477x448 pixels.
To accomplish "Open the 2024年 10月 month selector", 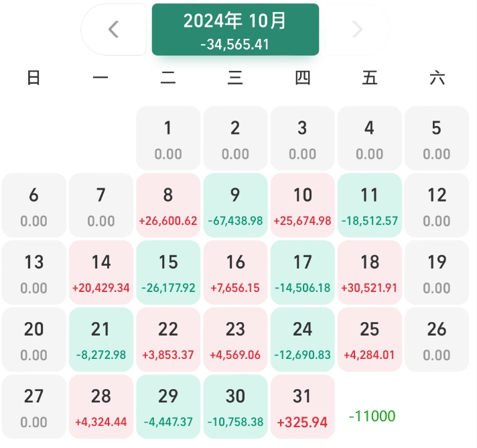I will 235,29.
